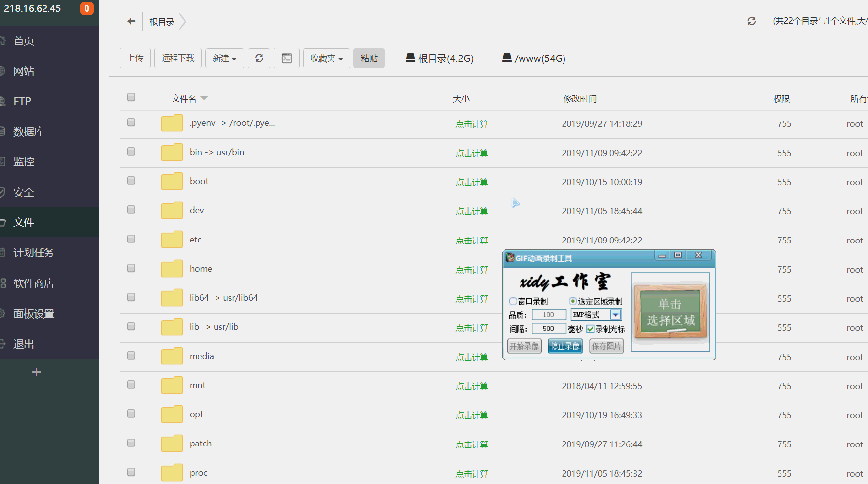Click 点击计算 for the opt folder
868x484 pixels.
pos(472,415)
